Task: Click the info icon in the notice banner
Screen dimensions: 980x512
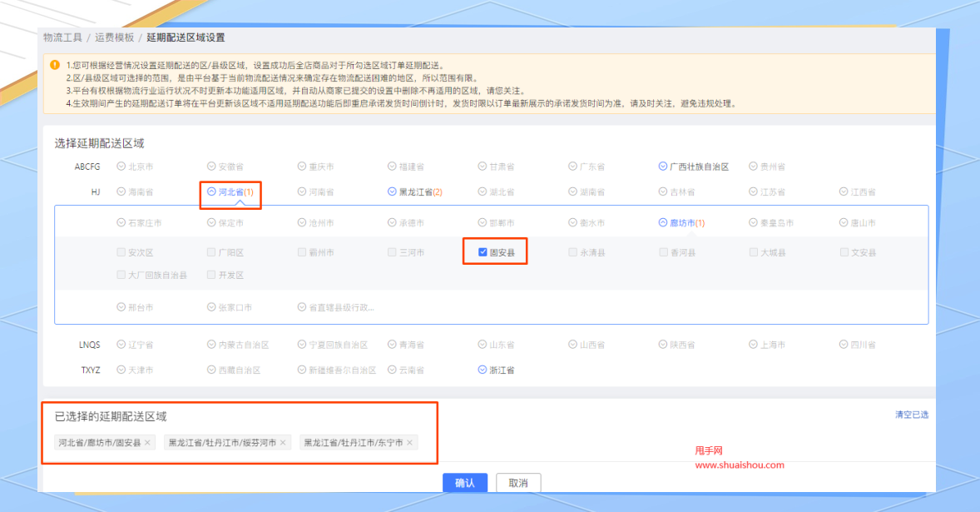Action: point(54,63)
